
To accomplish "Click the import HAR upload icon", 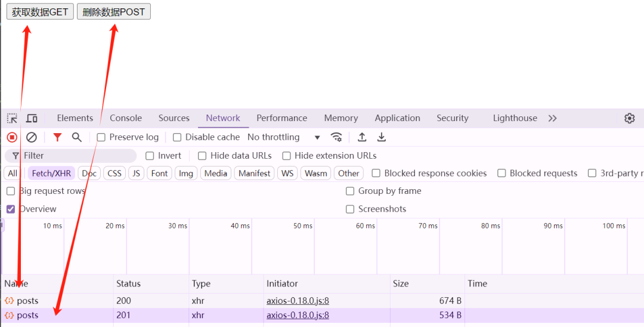I will pos(362,137).
